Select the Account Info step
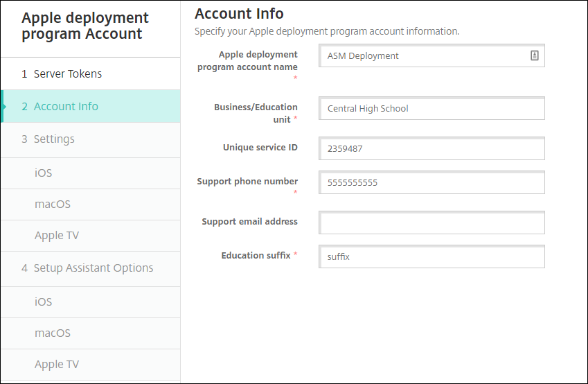This screenshot has width=588, height=384. click(66, 107)
